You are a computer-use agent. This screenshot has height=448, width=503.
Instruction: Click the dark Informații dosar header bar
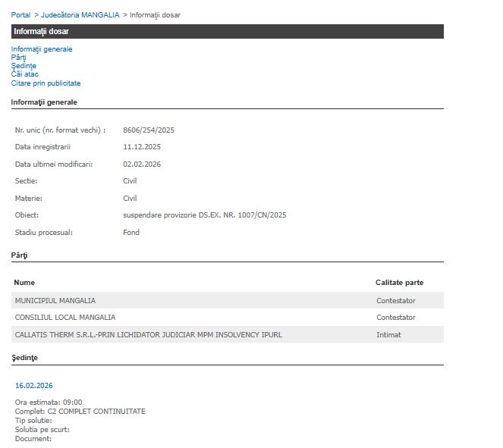(x=227, y=31)
